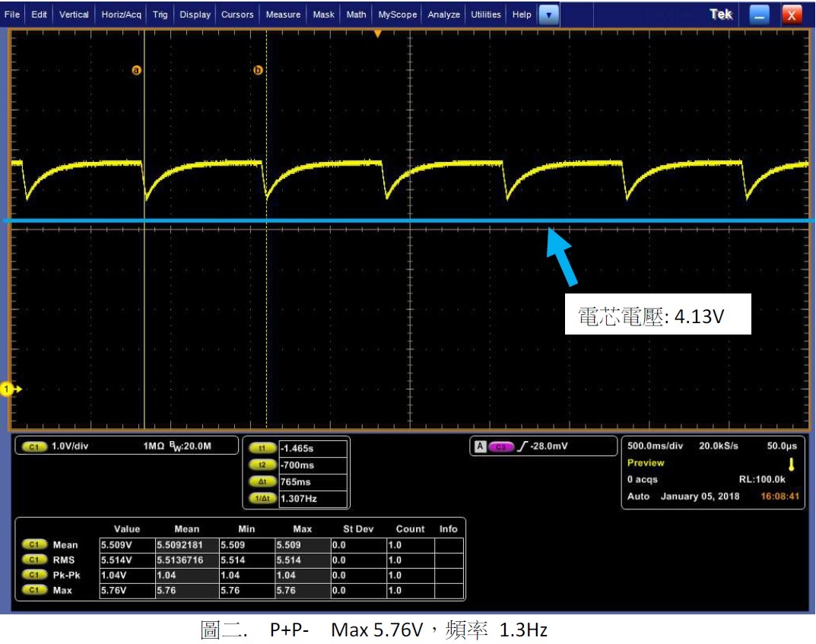Click the A trigger source badge
This screenshot has width=816, height=644.
pyautogui.click(x=480, y=446)
